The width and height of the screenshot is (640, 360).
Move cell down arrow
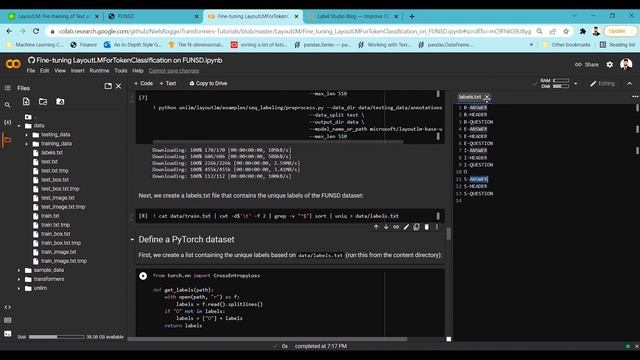pyautogui.click(x=386, y=227)
